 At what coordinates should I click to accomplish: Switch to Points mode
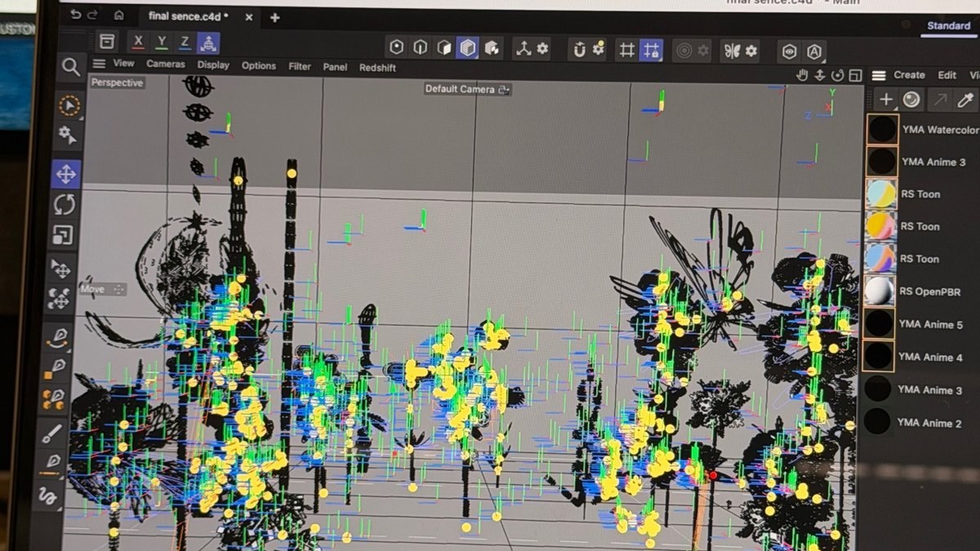[397, 47]
